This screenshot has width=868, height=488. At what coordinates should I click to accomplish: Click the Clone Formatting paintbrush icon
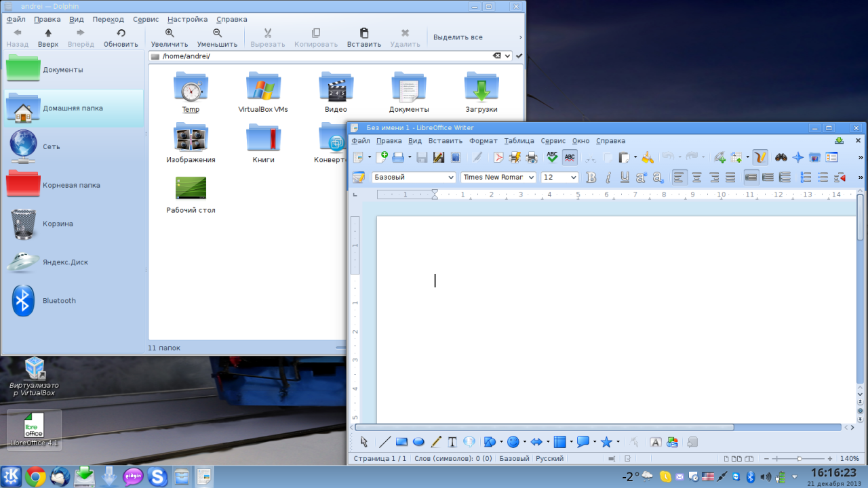click(x=648, y=157)
